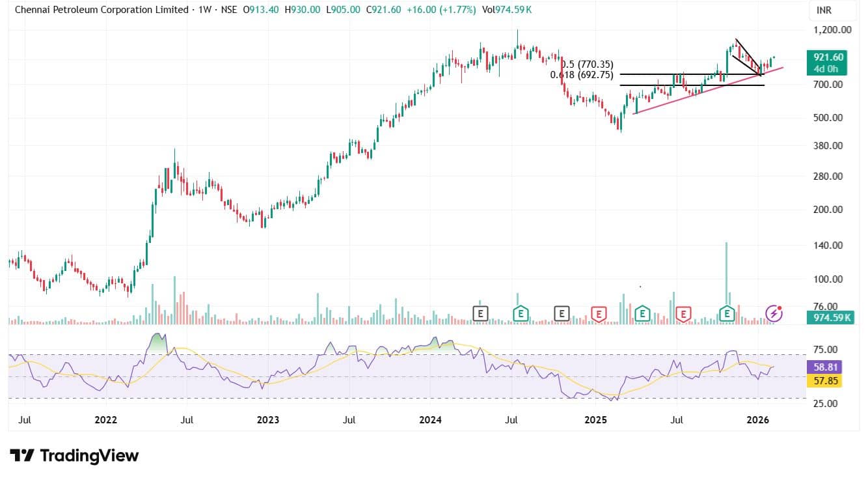Click the 2022 label on time axis
Viewport: 868px width, 480px height.
(x=105, y=420)
